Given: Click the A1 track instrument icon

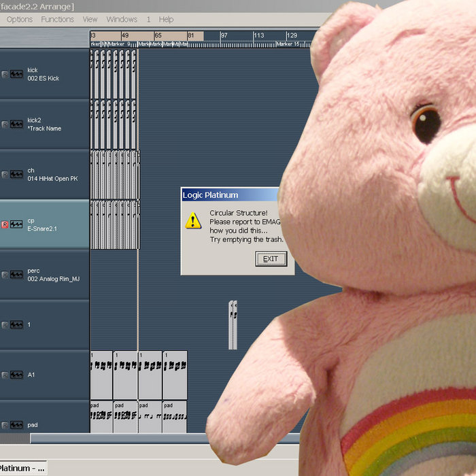Looking at the screenshot, I should [x=16, y=375].
